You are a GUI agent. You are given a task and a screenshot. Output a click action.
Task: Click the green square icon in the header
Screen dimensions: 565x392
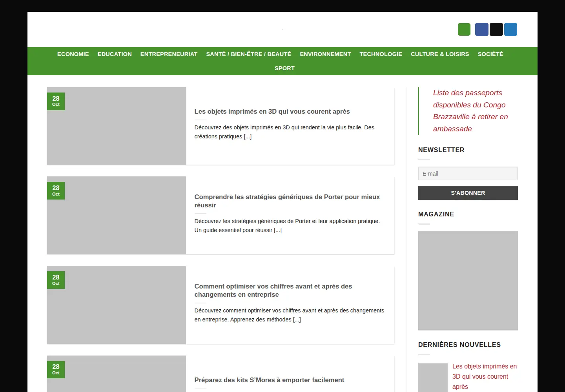[x=464, y=29]
